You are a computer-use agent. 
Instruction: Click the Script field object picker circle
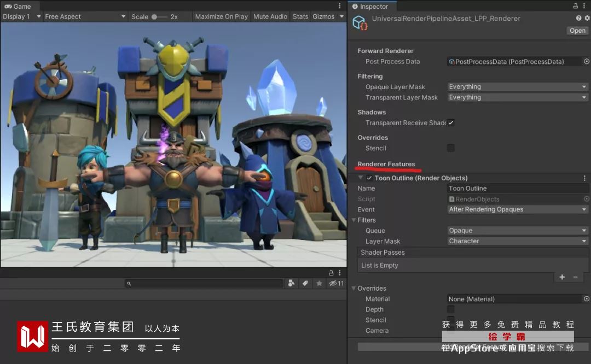coord(587,199)
